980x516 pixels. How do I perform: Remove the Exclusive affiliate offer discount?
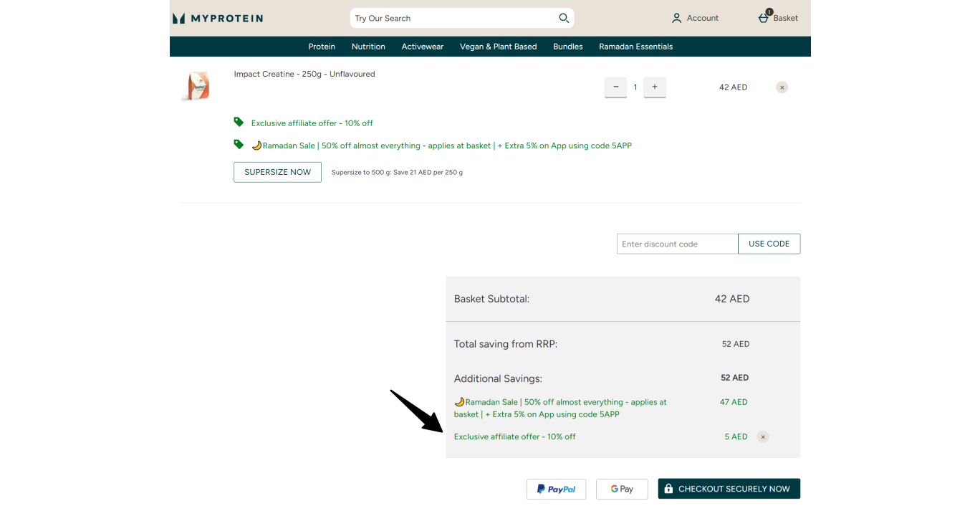coord(763,436)
